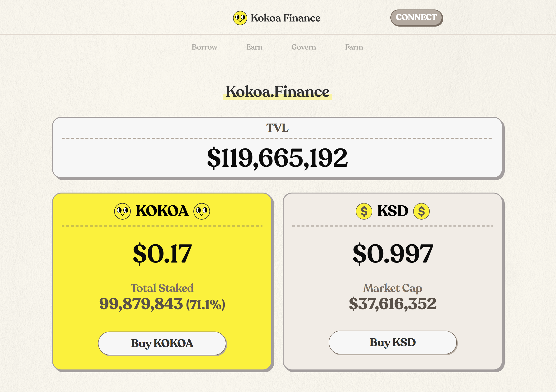Click the dollar coin right of KSD

tap(421, 211)
